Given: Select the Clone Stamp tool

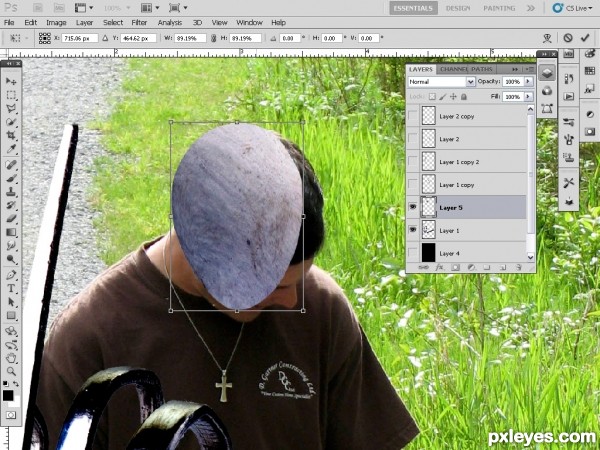Looking at the screenshot, I should coord(11,192).
